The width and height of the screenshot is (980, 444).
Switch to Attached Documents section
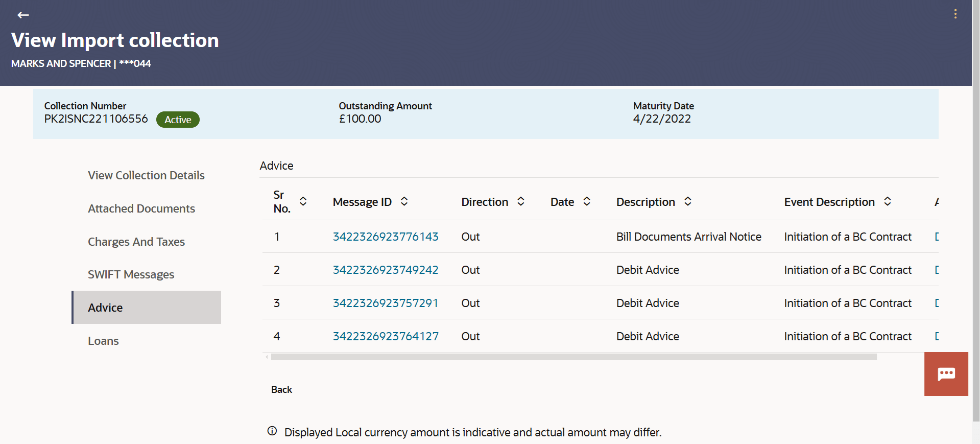pyautogui.click(x=141, y=208)
